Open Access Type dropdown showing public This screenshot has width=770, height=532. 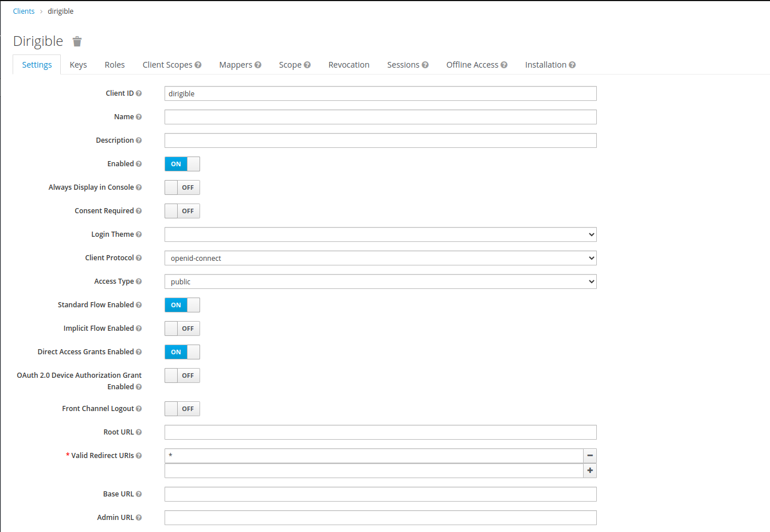coord(381,281)
